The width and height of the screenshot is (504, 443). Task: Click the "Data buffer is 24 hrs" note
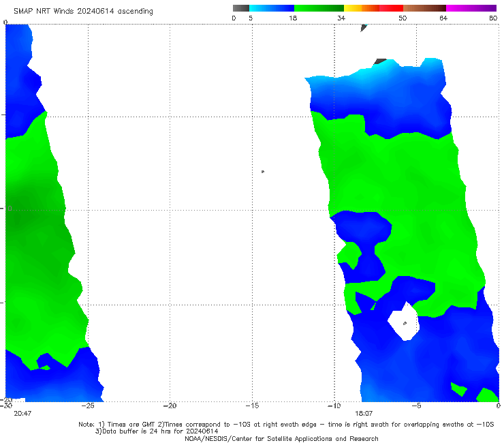pos(157,431)
